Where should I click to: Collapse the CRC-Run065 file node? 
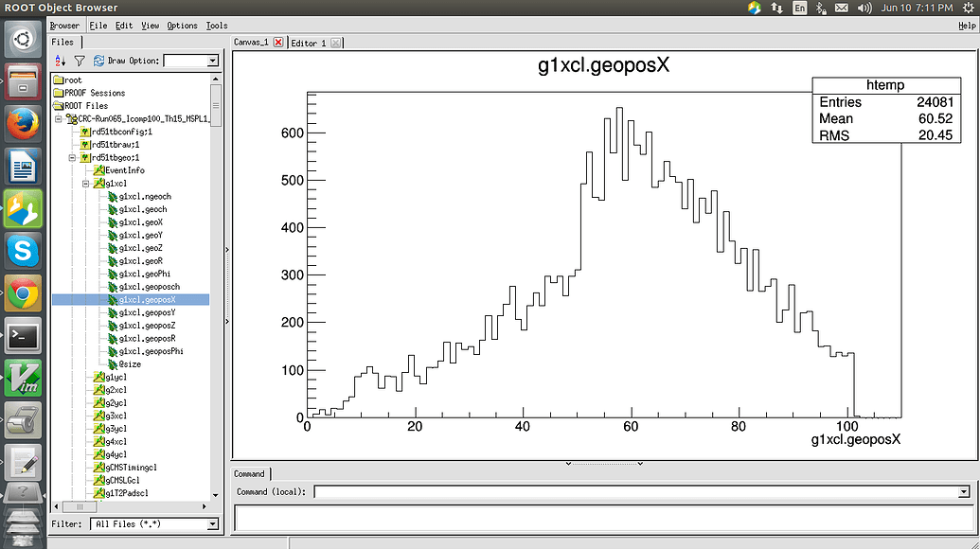pos(59,118)
